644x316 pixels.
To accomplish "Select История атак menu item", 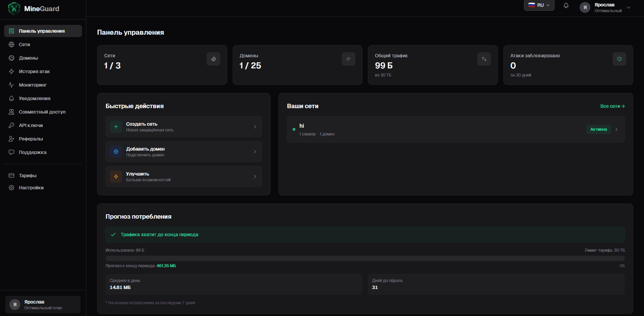I will pyautogui.click(x=43, y=71).
